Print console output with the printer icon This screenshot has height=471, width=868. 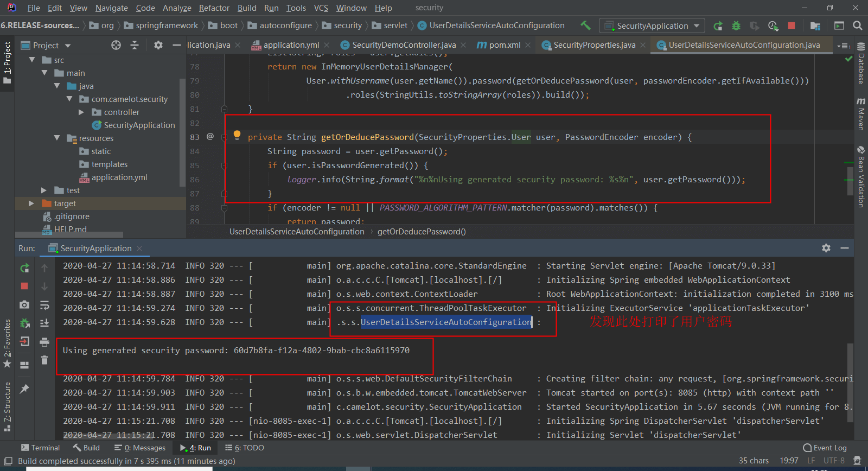[44, 342]
